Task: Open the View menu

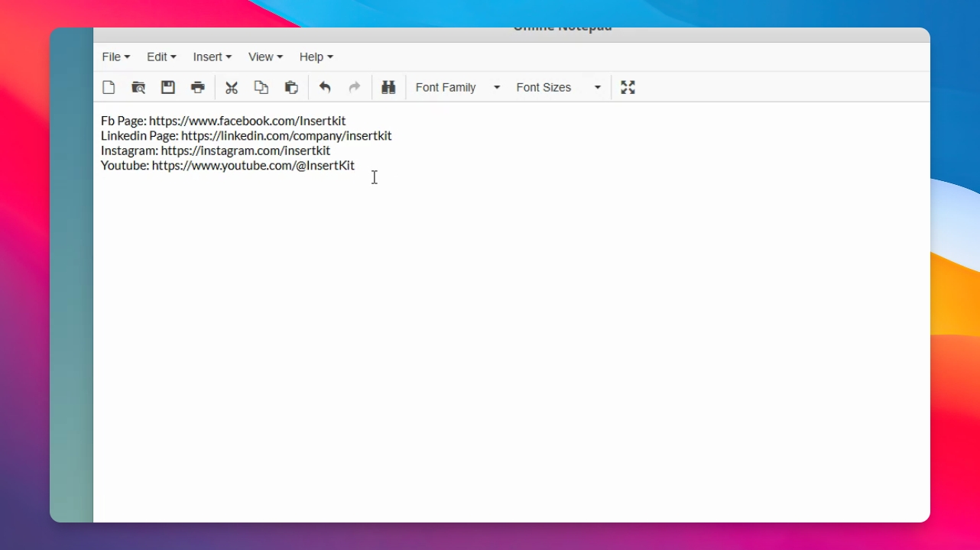Action: (265, 57)
